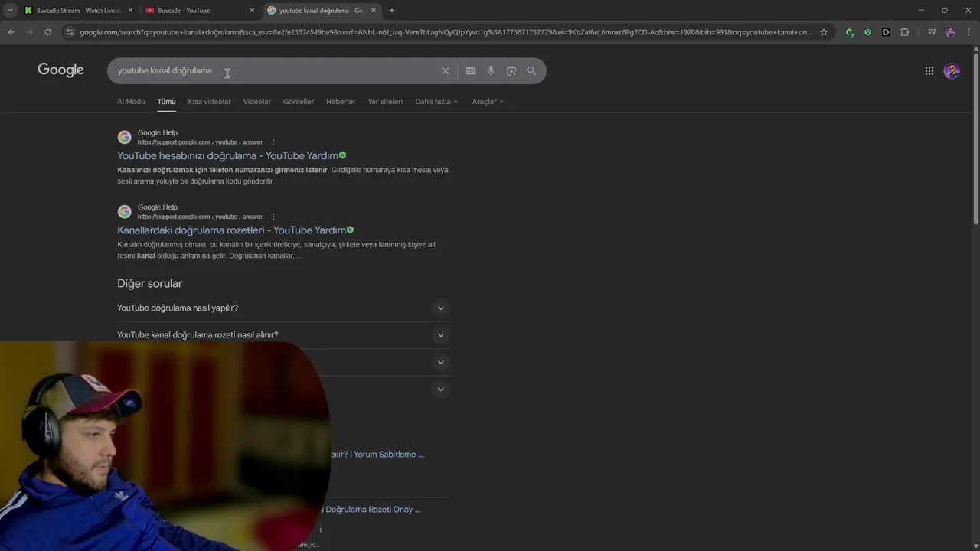Viewport: 980px width, 551px height.
Task: Open the green extension with badge 2
Action: 850,32
